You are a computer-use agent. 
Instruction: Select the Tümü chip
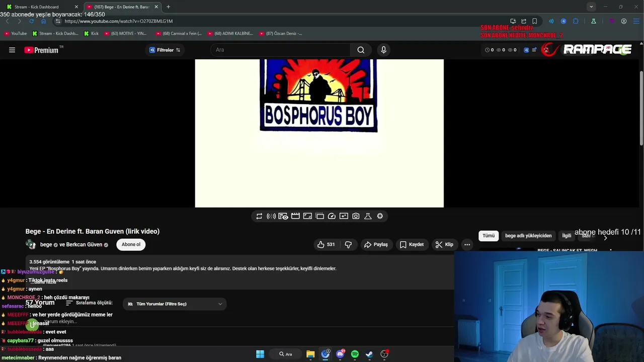pos(489,235)
